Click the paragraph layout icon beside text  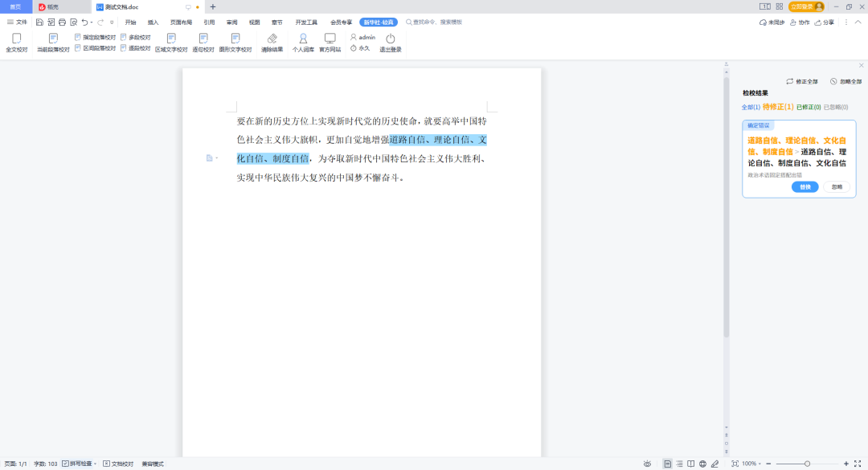pos(209,157)
